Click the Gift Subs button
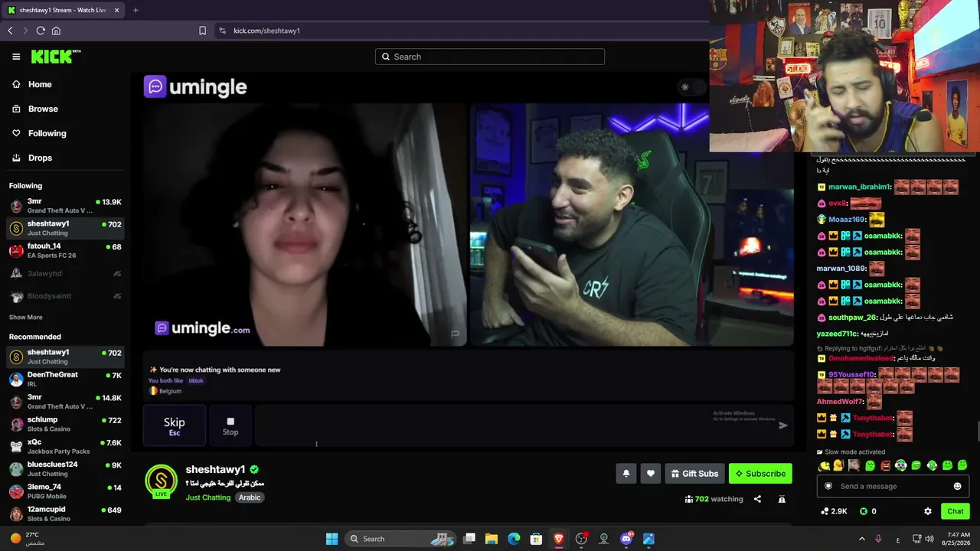 point(695,474)
